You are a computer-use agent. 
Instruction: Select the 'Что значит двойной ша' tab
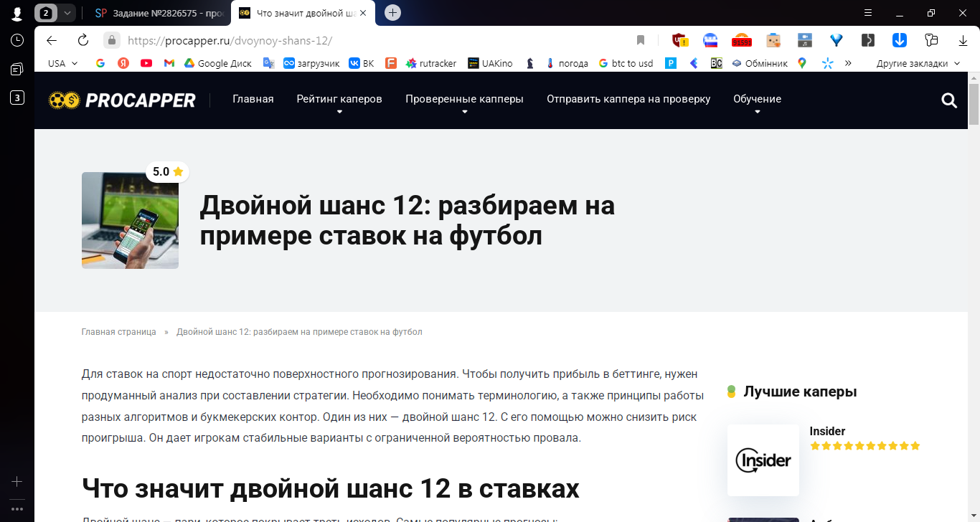point(303,13)
